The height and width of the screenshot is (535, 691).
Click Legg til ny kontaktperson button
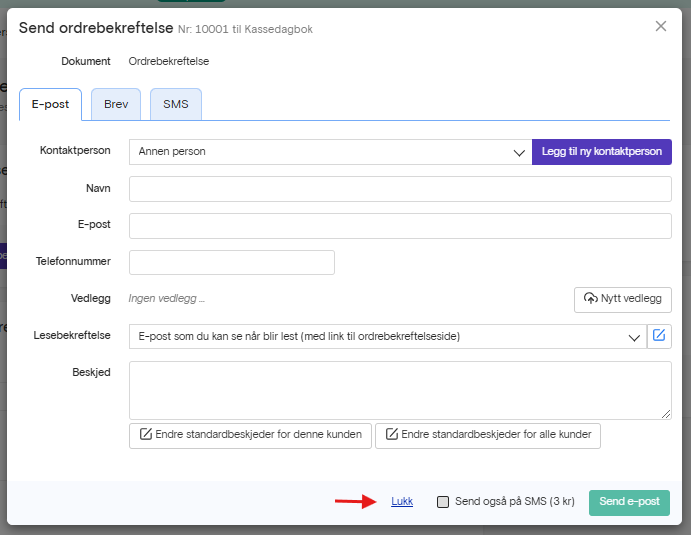point(602,152)
